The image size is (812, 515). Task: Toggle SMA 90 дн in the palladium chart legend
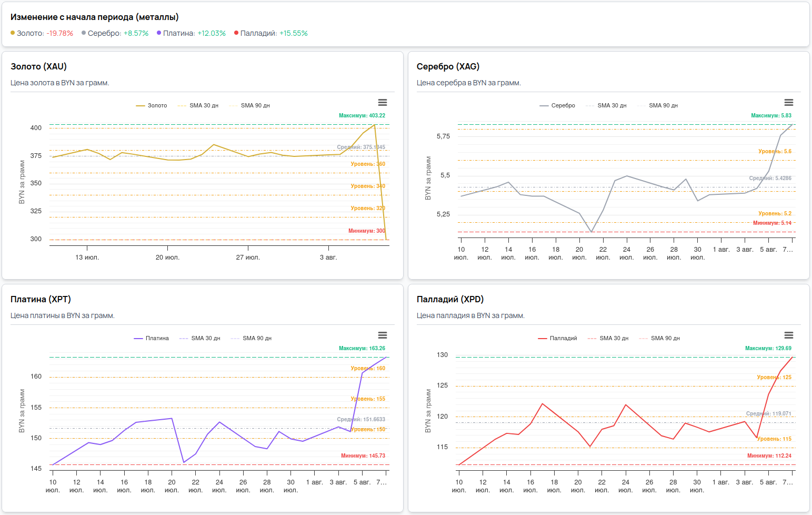coord(659,338)
